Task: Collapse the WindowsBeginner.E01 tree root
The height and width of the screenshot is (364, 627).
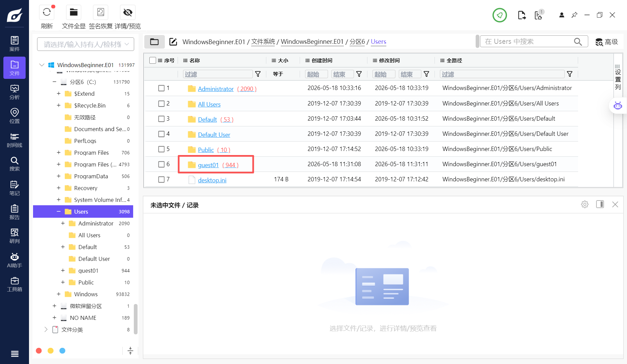Action: pos(42,65)
